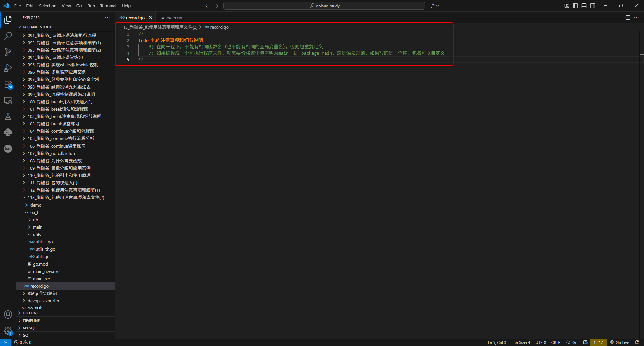The image size is (644, 346).
Task: Close the record.go tab
Action: pyautogui.click(x=151, y=18)
